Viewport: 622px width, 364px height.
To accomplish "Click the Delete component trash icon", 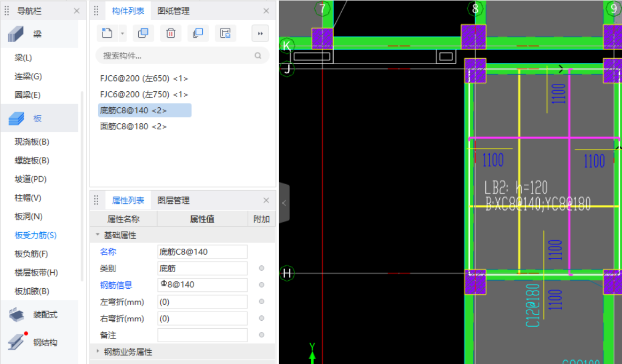I will pos(170,33).
